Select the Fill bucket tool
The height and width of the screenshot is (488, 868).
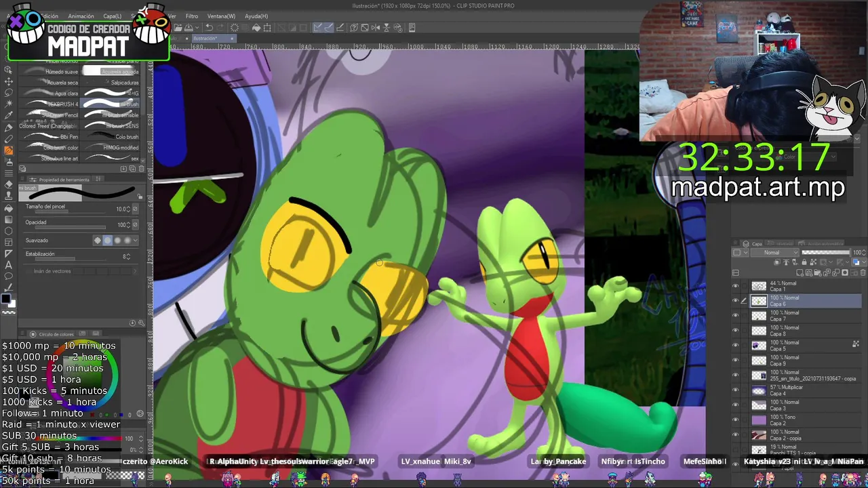click(x=8, y=209)
